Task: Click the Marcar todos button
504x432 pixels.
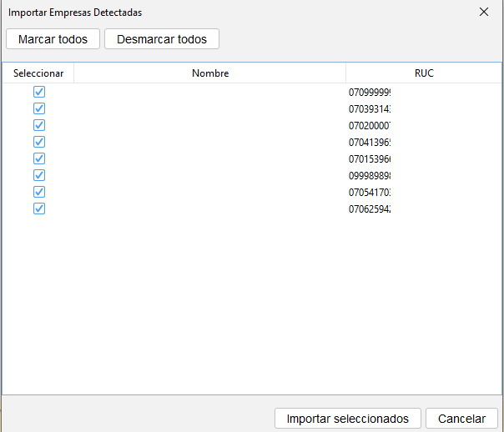Action: [x=53, y=39]
